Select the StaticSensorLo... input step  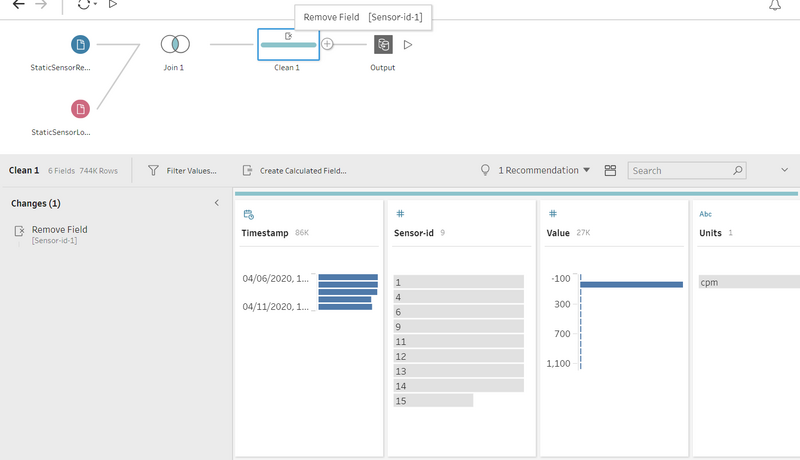(x=80, y=108)
